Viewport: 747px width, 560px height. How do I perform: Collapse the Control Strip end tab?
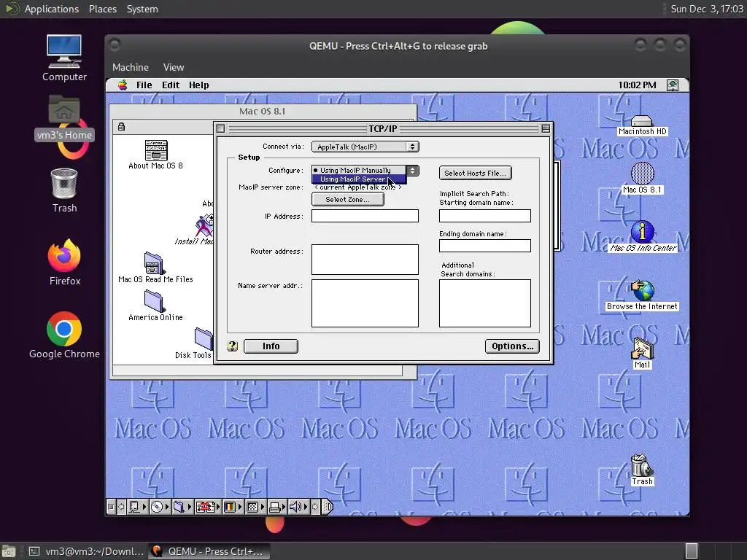coord(328,507)
